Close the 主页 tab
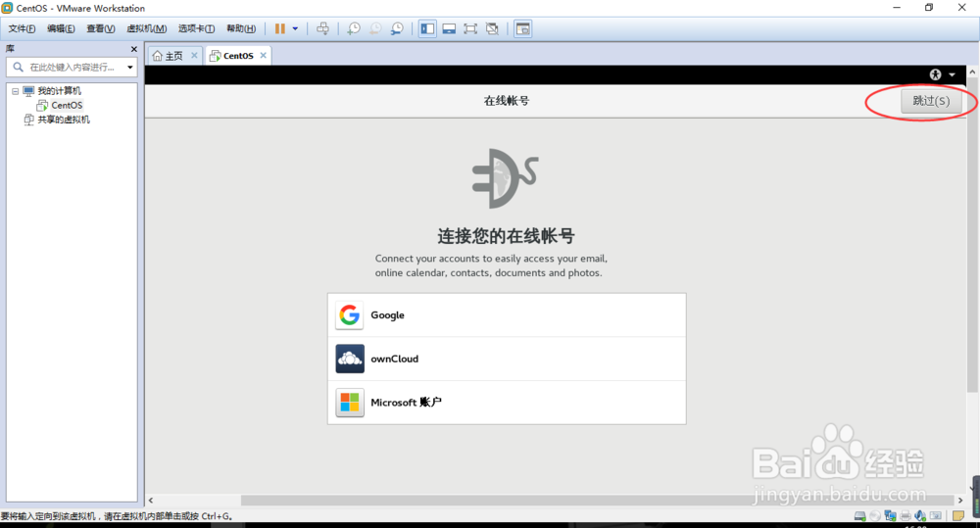This screenshot has width=980, height=528. click(x=194, y=55)
